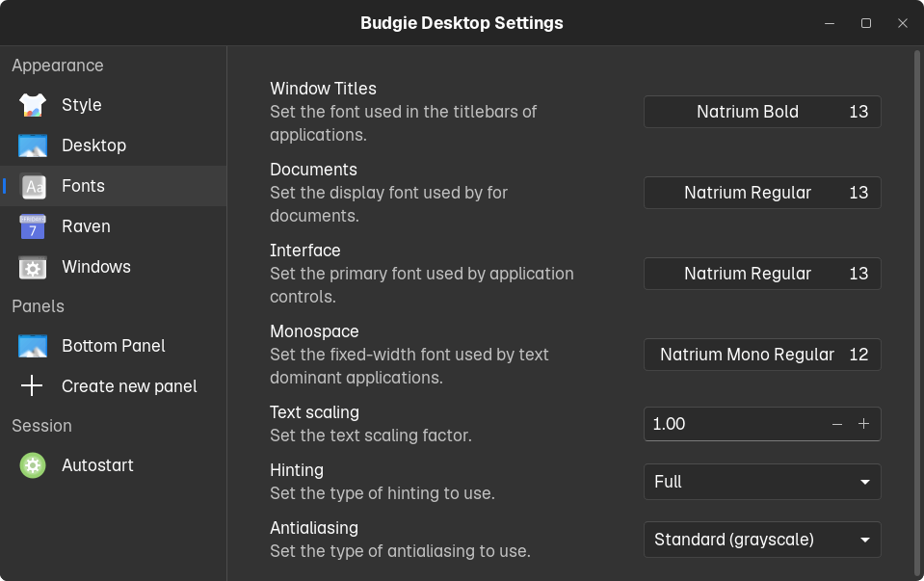Image resolution: width=924 pixels, height=581 pixels.
Task: Open the Interface font chooser
Action: coord(762,274)
